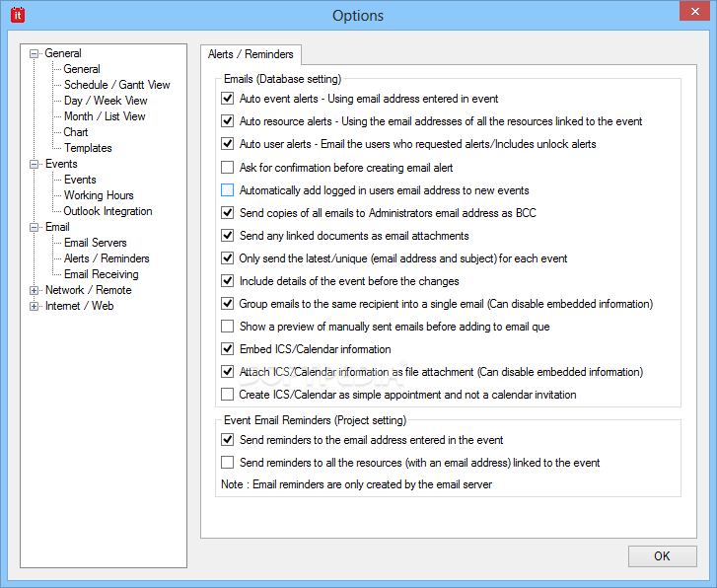717x588 pixels.
Task: Select Templates in the options tree
Action: (88, 148)
